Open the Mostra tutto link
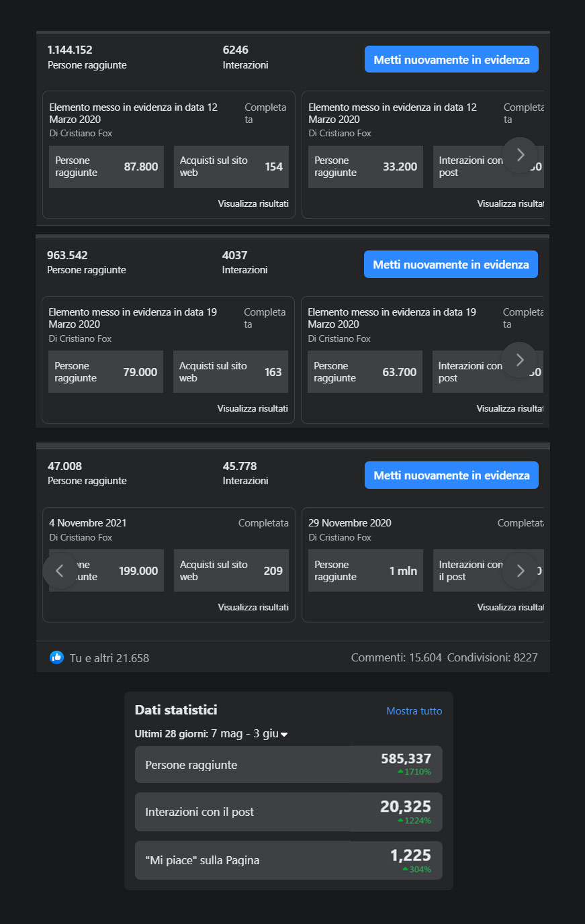Screen dimensions: 585x924 click(414, 710)
